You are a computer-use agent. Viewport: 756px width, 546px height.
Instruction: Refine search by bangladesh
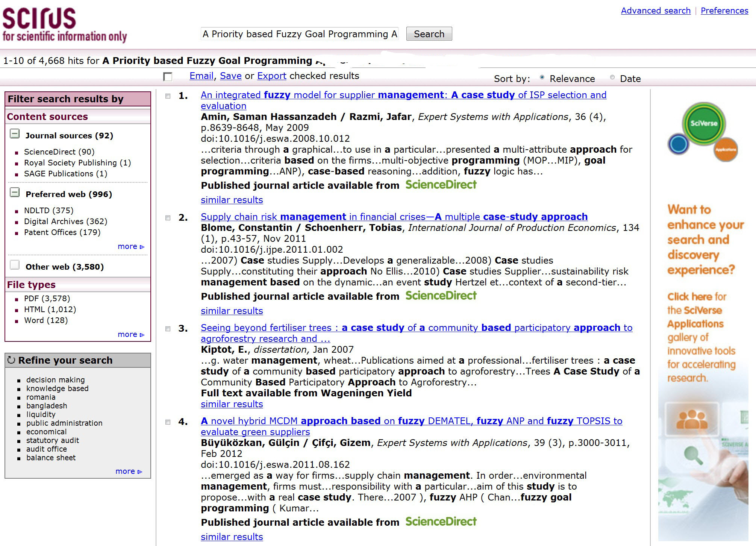point(47,406)
